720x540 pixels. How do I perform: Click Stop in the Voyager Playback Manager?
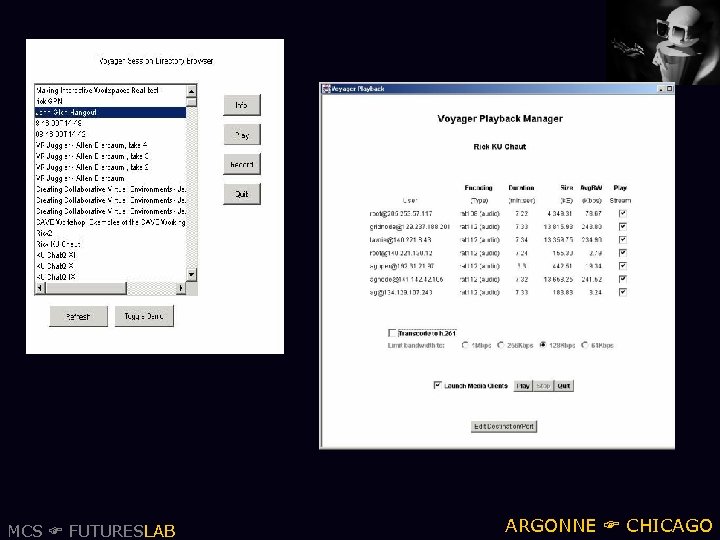coord(543,386)
